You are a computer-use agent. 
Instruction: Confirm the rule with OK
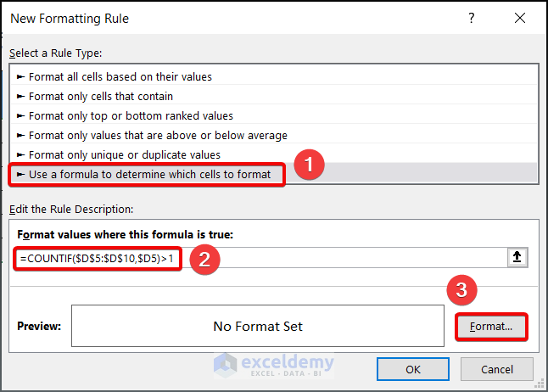pos(413,369)
